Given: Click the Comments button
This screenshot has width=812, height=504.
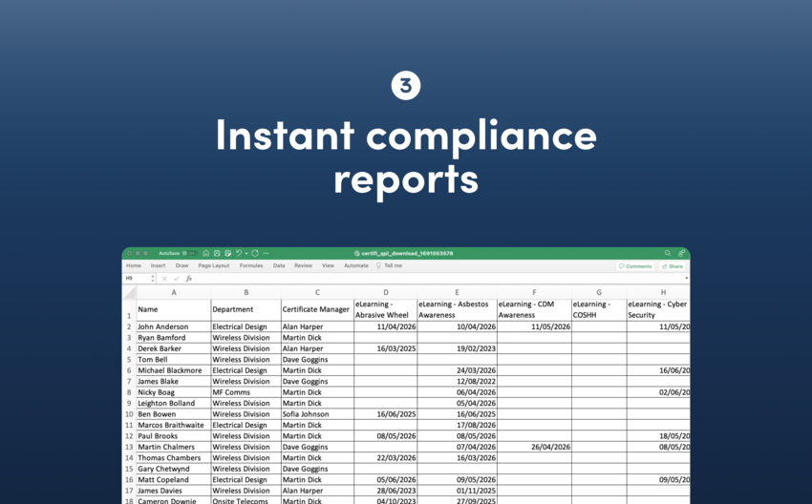Looking at the screenshot, I should [x=635, y=266].
